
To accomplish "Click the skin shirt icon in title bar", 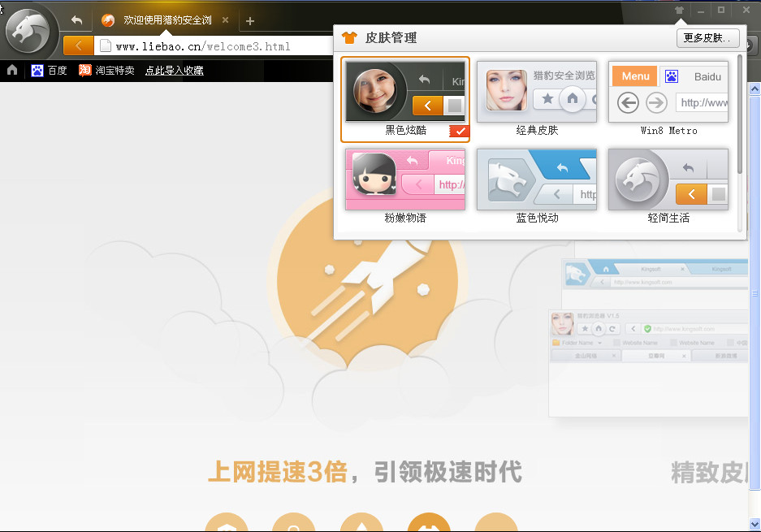I will pyautogui.click(x=679, y=10).
